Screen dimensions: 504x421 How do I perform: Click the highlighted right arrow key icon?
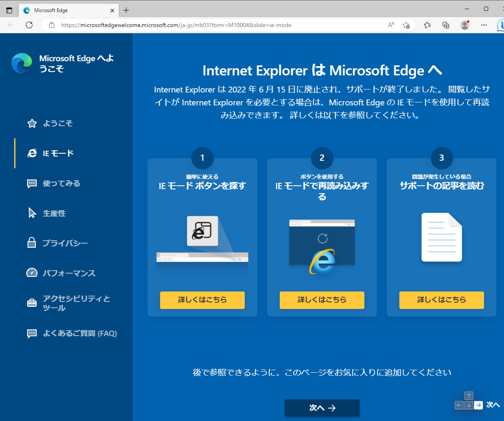[x=479, y=405]
